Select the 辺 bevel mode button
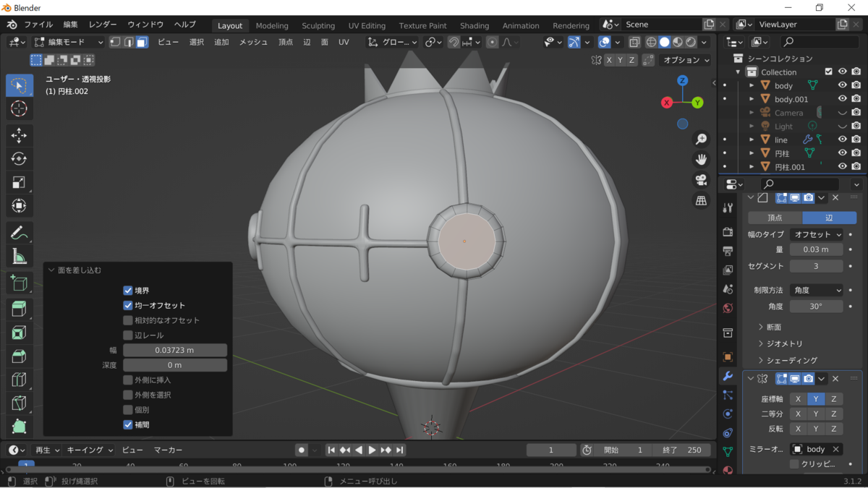 (830, 217)
